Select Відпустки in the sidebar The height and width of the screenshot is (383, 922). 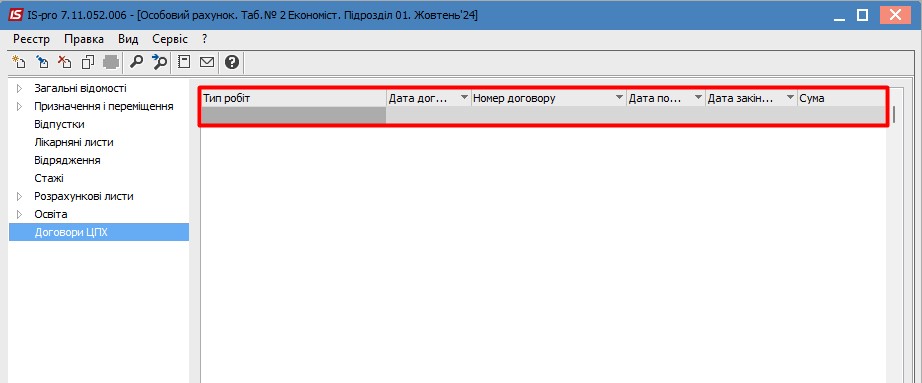pos(59,125)
